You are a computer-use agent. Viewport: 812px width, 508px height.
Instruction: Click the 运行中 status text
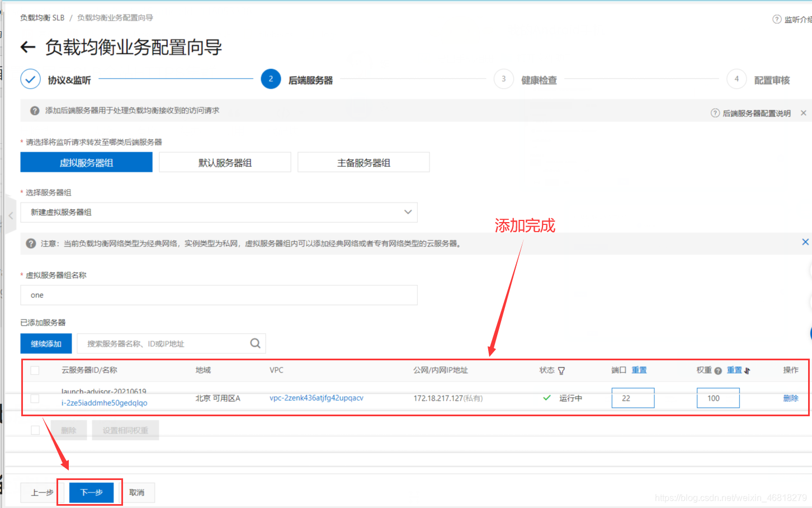click(571, 398)
